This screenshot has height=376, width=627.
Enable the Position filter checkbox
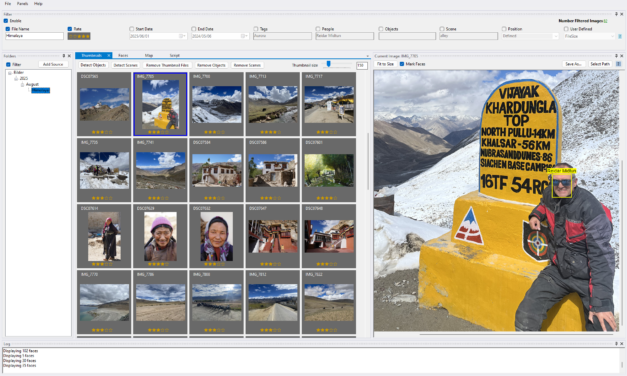[504, 29]
